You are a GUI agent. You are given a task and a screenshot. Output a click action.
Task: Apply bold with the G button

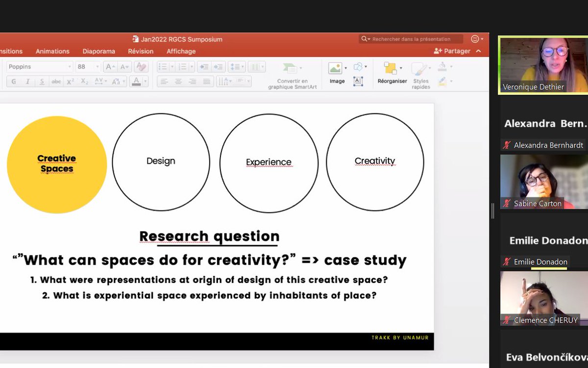click(x=13, y=82)
